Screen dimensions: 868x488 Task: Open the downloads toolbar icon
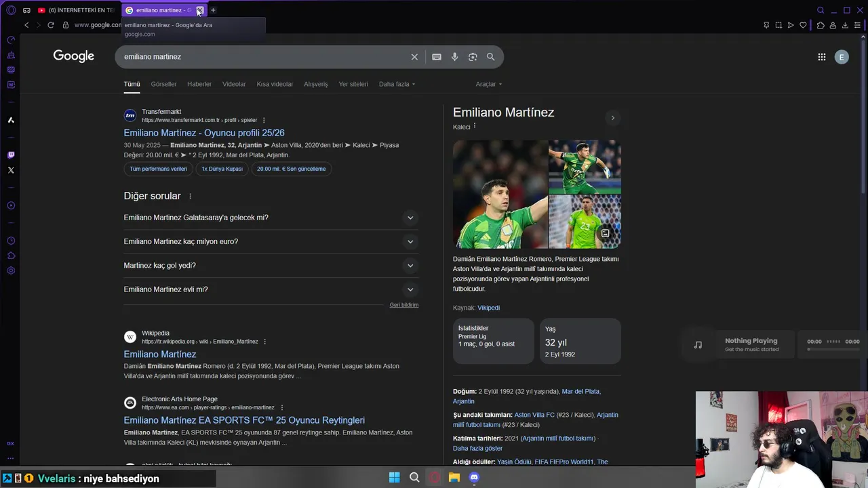tap(845, 25)
